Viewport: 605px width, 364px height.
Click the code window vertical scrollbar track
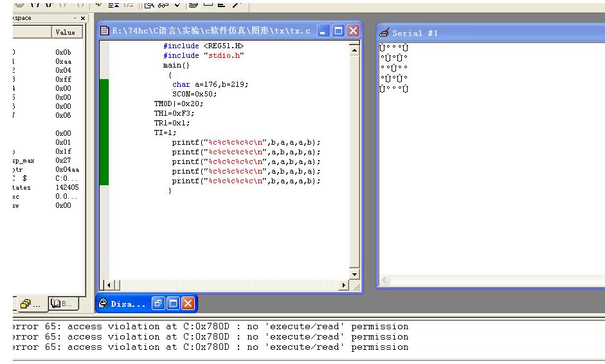click(x=354, y=162)
